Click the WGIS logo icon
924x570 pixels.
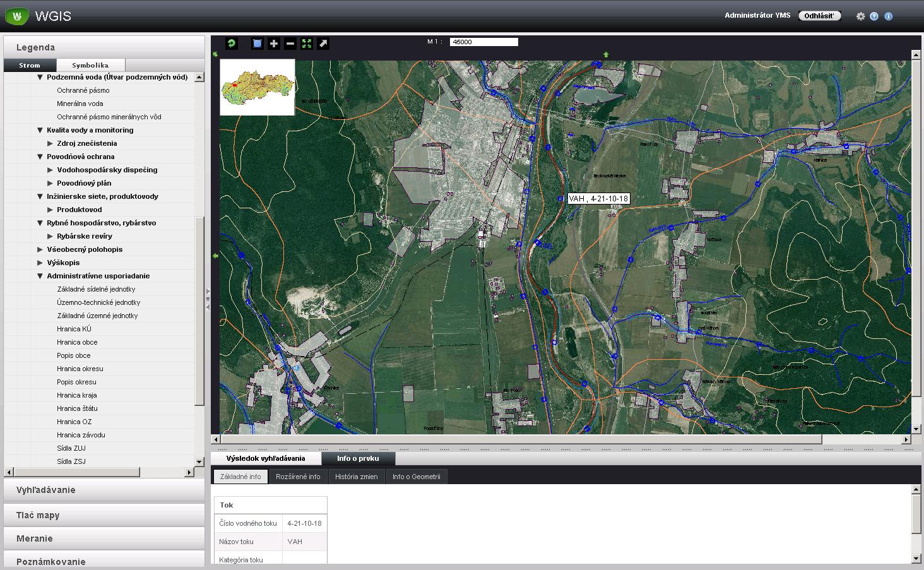click(x=17, y=16)
